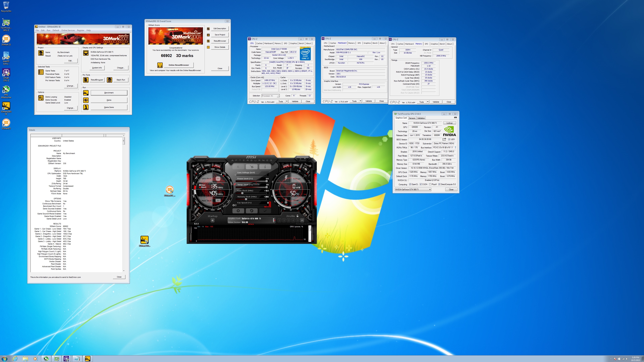The height and width of the screenshot is (362, 644).
Task: Click the Show Details magnifier icon
Action: click(208, 47)
